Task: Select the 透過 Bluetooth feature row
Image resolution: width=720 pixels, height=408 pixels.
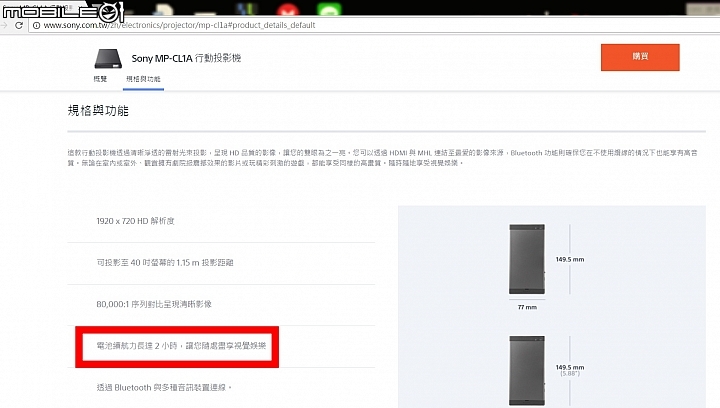Action: click(221, 387)
